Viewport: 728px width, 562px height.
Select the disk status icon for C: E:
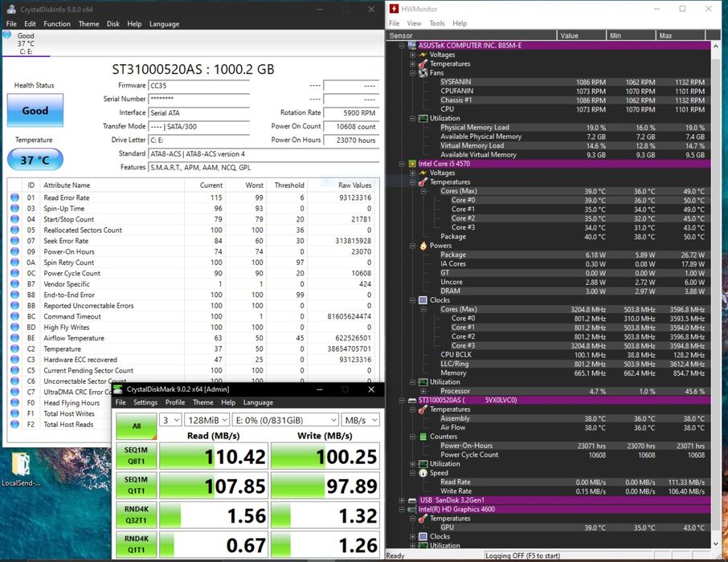(7, 35)
